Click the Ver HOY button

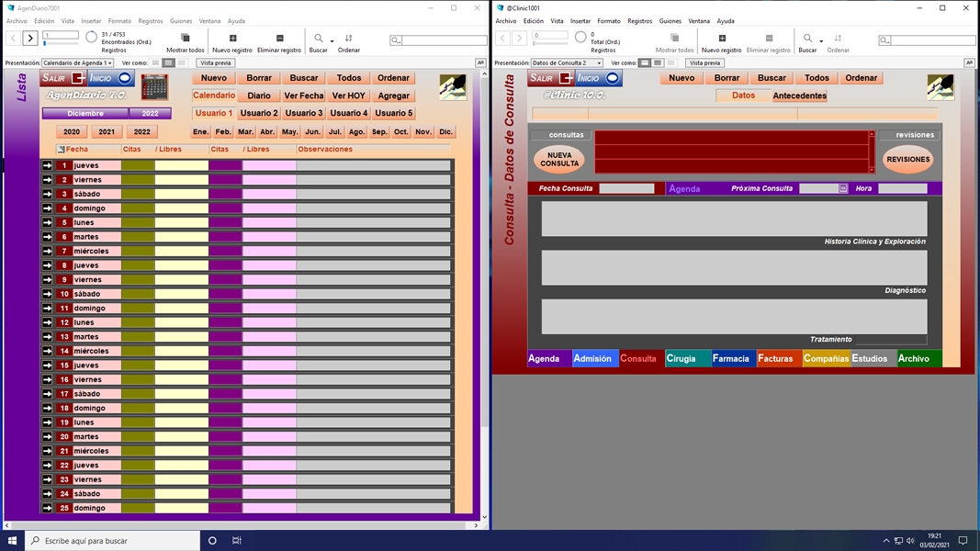(x=348, y=96)
